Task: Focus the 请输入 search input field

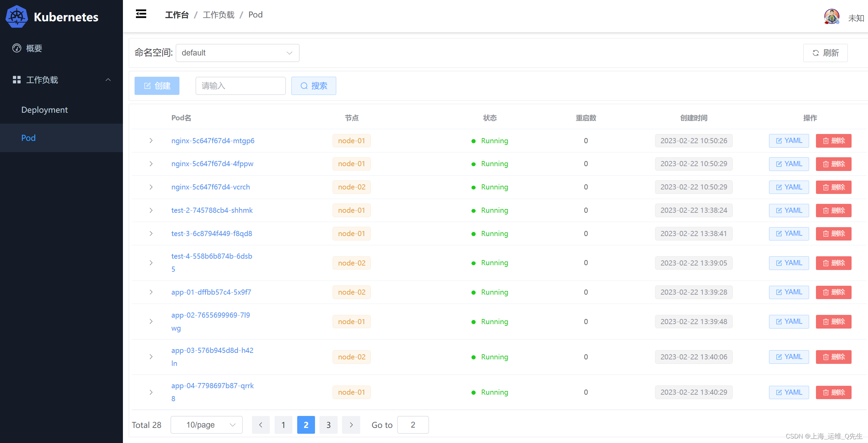Action: coord(240,86)
